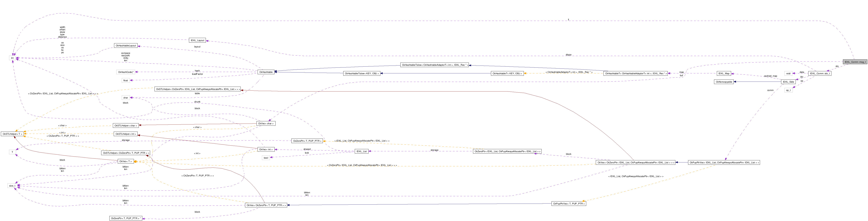The width and height of the screenshot is (868, 221).
Task: Click the CkSTLHelper< T > node
Action: (x=12, y=134)
